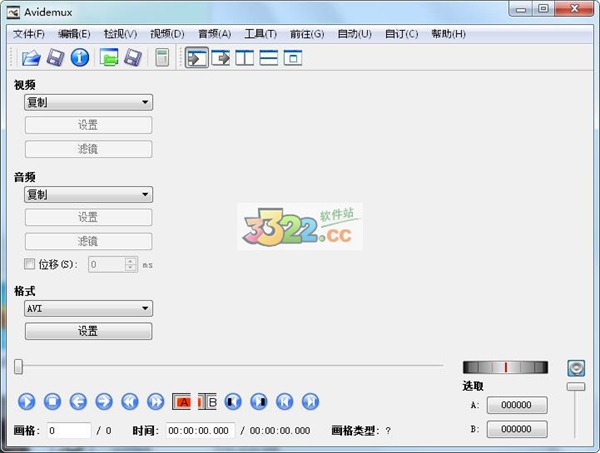
Task: Maximize the Avidemux window
Action: [543, 9]
